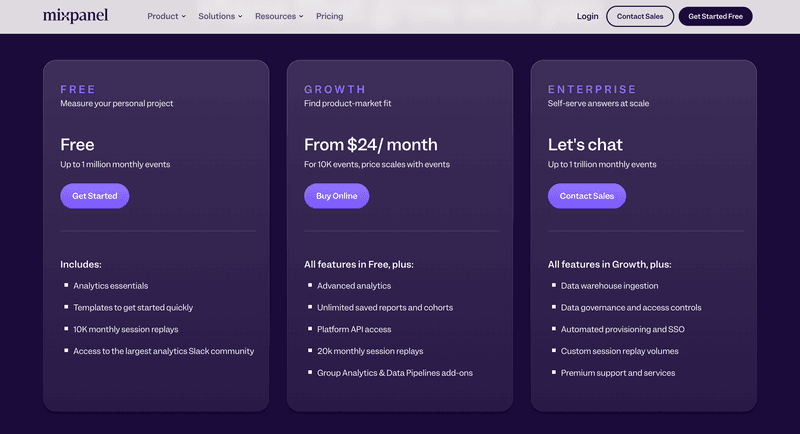Click Group Analytics & Data Pipelines add-ons
Screen dimensions: 800x434
click(x=395, y=373)
